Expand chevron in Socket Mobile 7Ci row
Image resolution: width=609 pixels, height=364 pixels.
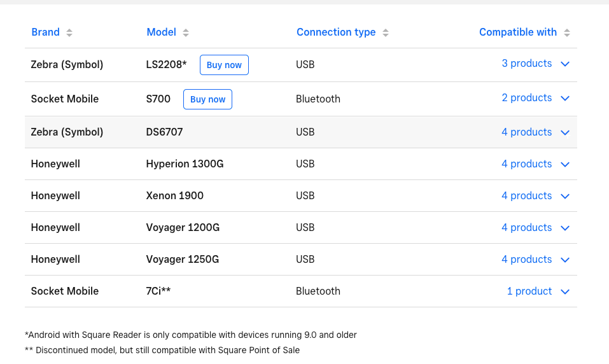[565, 291]
